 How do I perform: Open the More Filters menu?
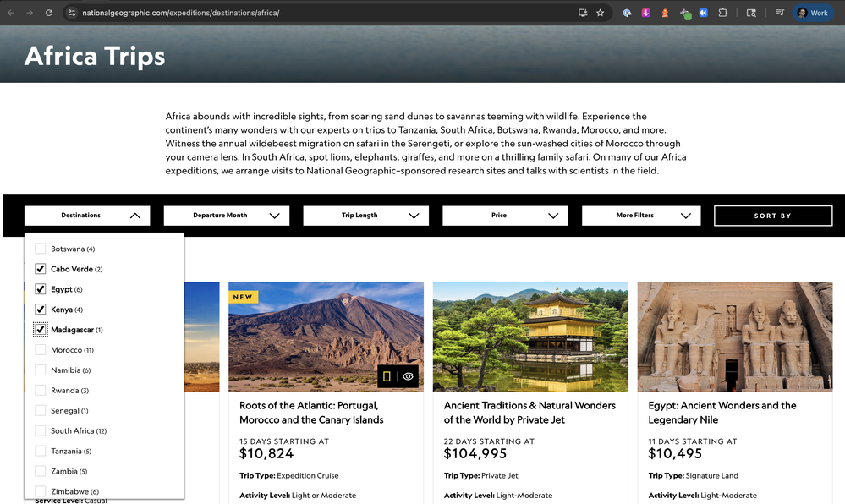641,216
